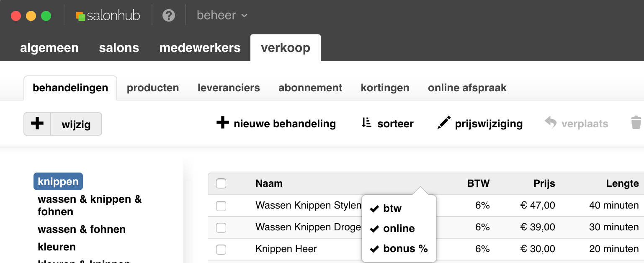Tick the select-all checkbox in table header
644x263 pixels.
click(221, 183)
